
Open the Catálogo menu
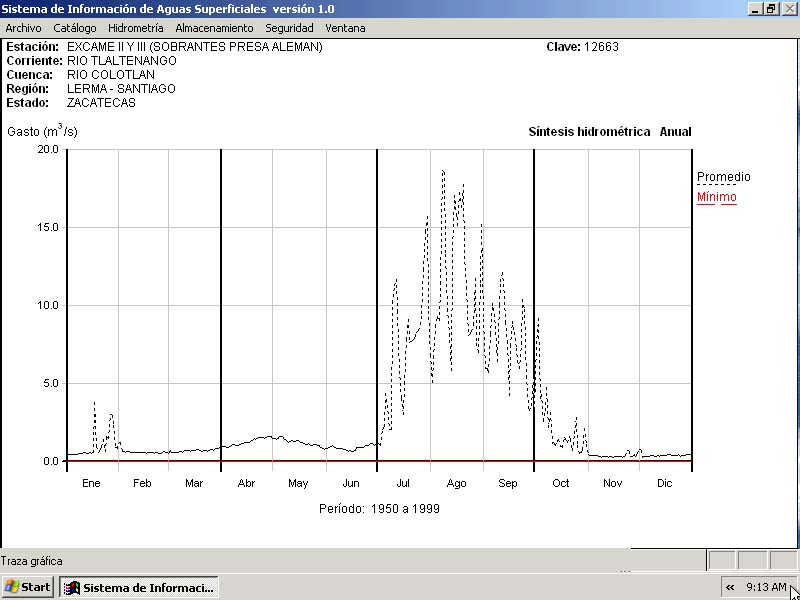[75, 28]
